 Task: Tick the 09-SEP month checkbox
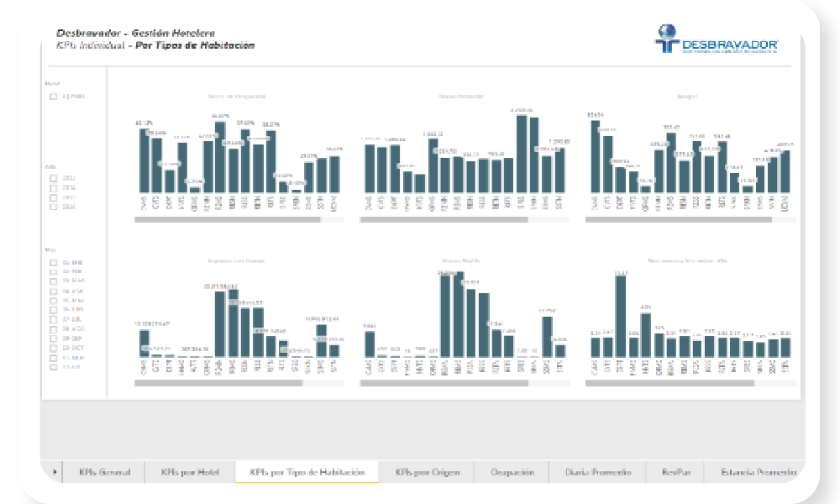[x=53, y=339]
